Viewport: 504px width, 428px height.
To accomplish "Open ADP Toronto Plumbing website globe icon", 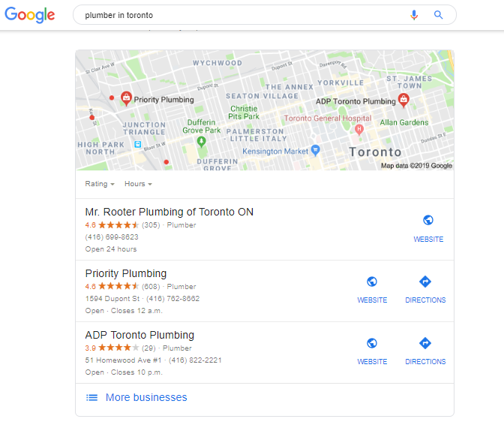I will [372, 343].
